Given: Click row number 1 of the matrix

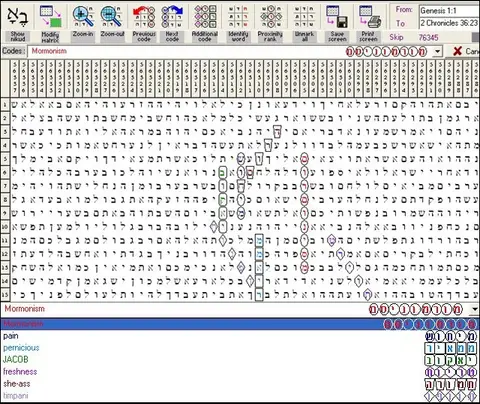Looking at the screenshot, I should coord(5,105).
